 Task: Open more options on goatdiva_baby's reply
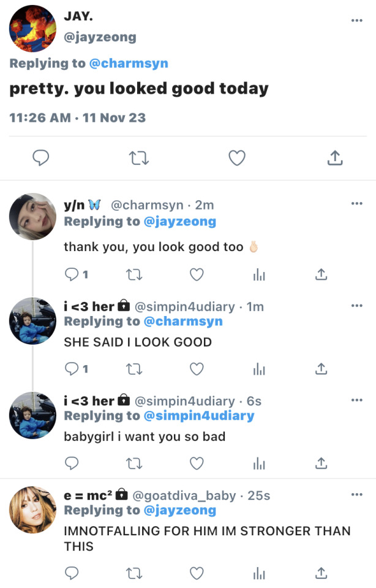[x=356, y=494]
